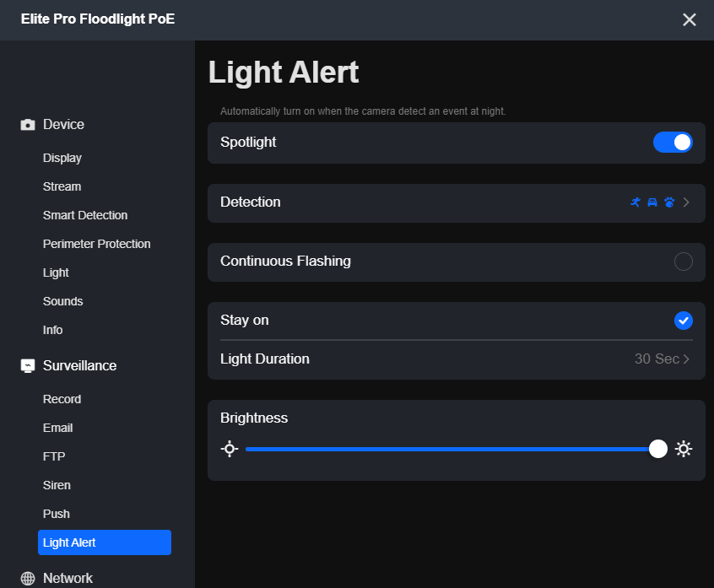Toggle the Spotlight switch off
Image resolution: width=714 pixels, height=588 pixels.
point(673,143)
